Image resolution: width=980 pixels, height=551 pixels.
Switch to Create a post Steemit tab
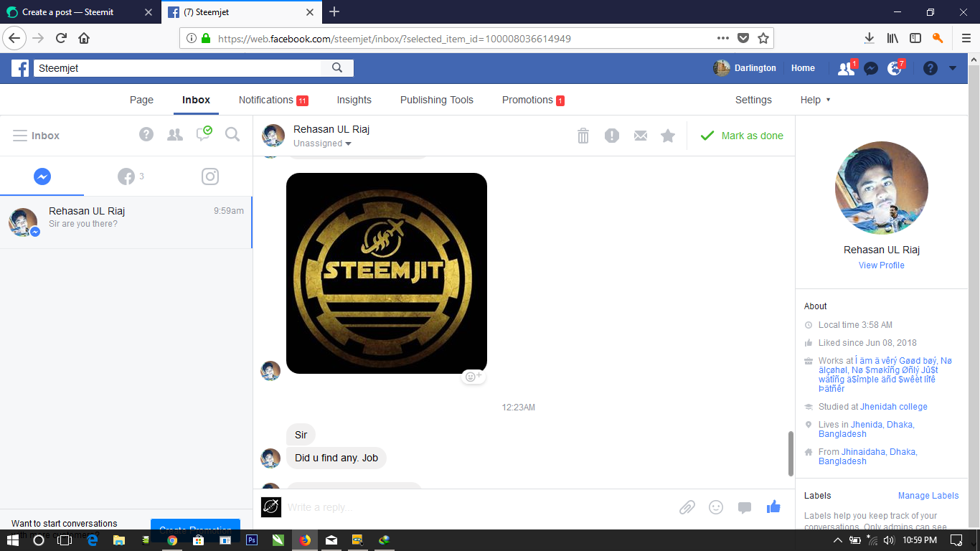pos(80,12)
